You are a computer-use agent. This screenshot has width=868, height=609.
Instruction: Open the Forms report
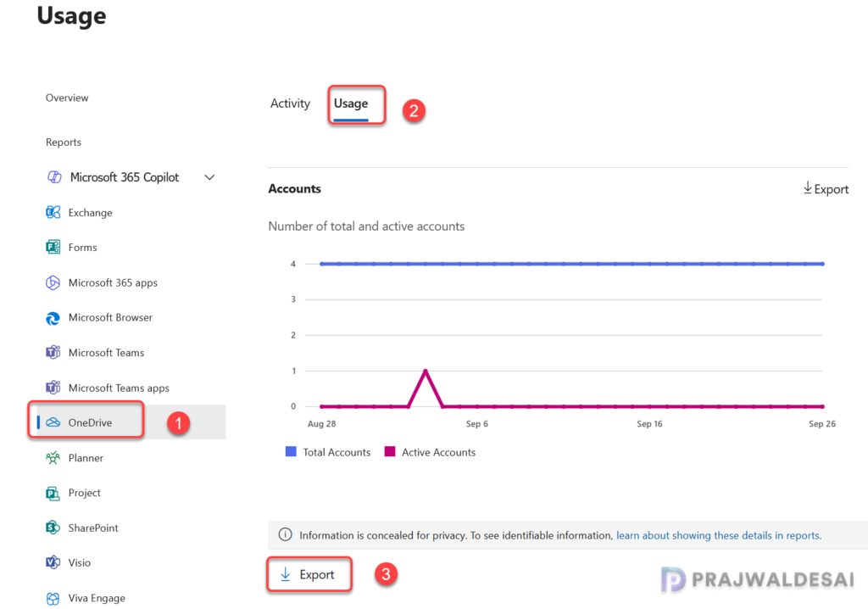[x=82, y=248]
